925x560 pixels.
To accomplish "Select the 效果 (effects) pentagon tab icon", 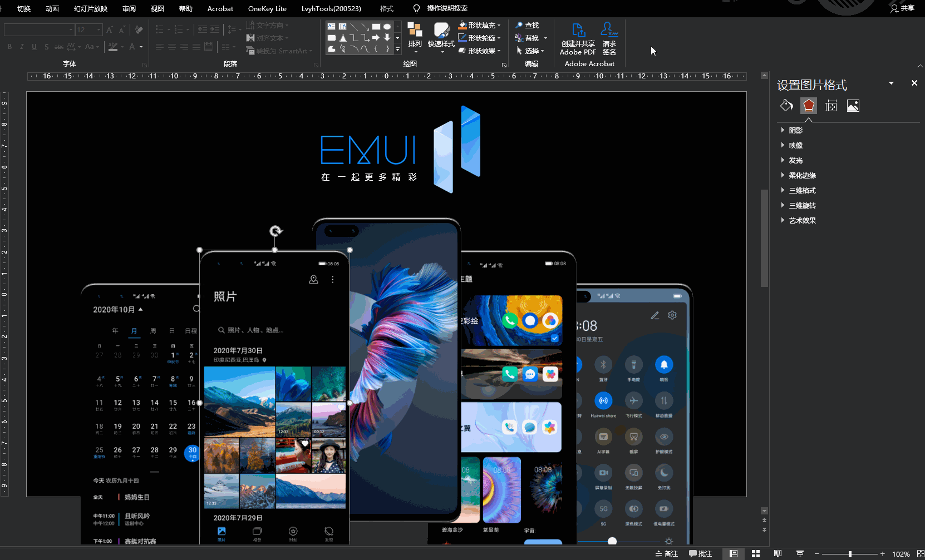I will click(809, 106).
